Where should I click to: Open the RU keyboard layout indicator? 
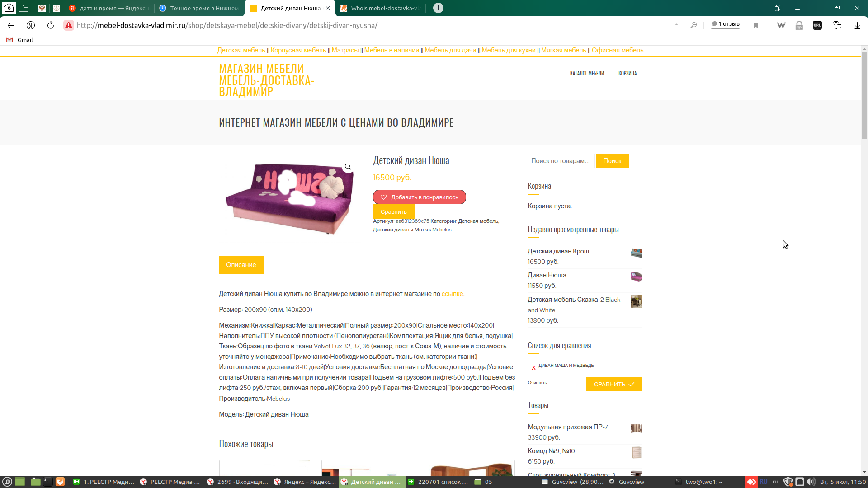(764, 482)
